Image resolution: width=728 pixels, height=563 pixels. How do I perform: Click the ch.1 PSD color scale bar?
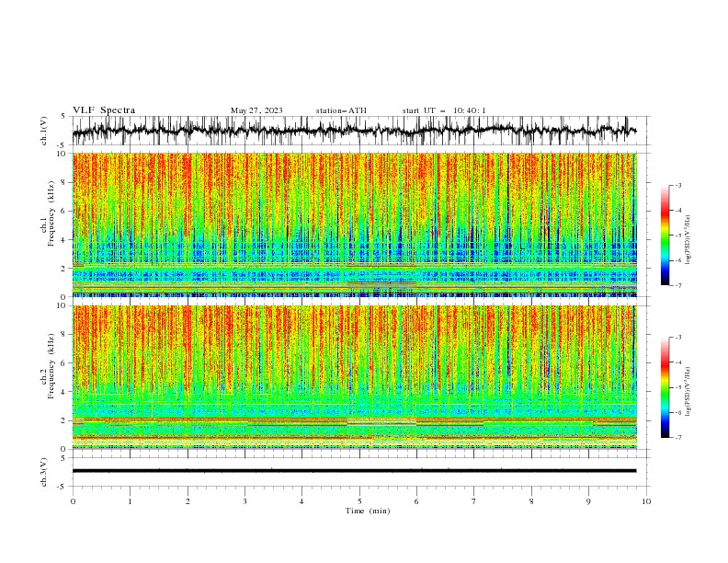pos(665,236)
